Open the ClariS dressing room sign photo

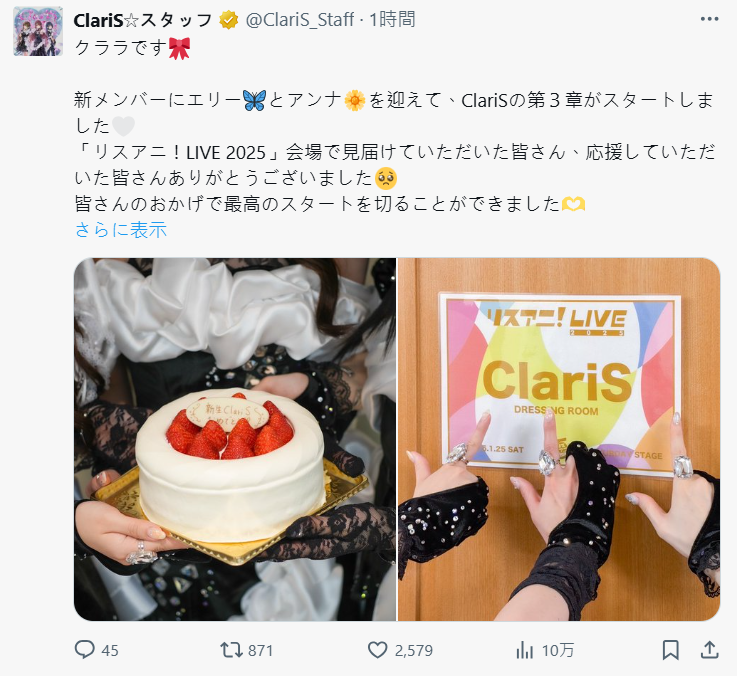(x=559, y=439)
